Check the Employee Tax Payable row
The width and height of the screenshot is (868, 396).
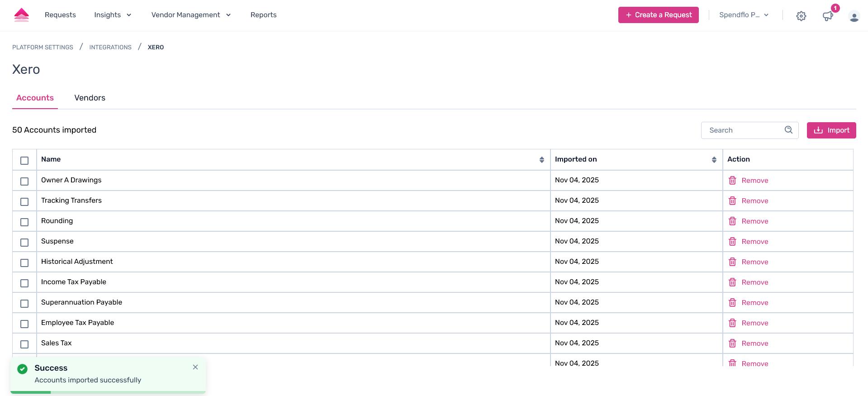click(24, 324)
